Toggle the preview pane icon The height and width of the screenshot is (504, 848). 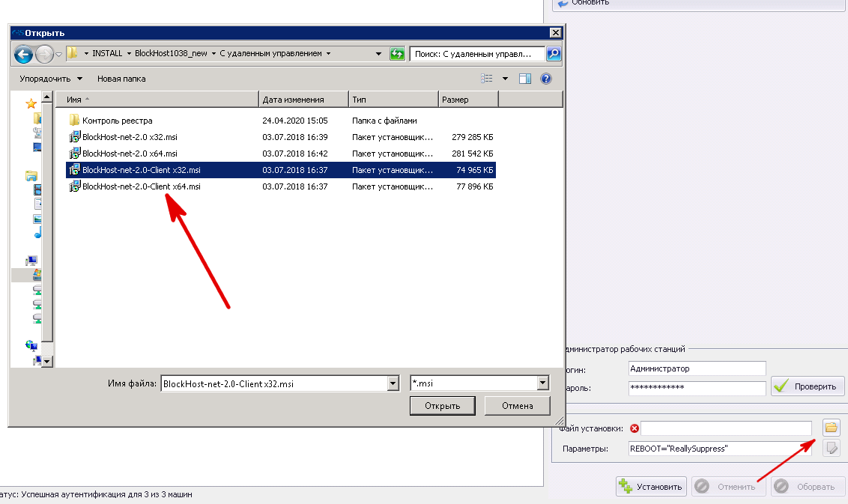[x=524, y=79]
